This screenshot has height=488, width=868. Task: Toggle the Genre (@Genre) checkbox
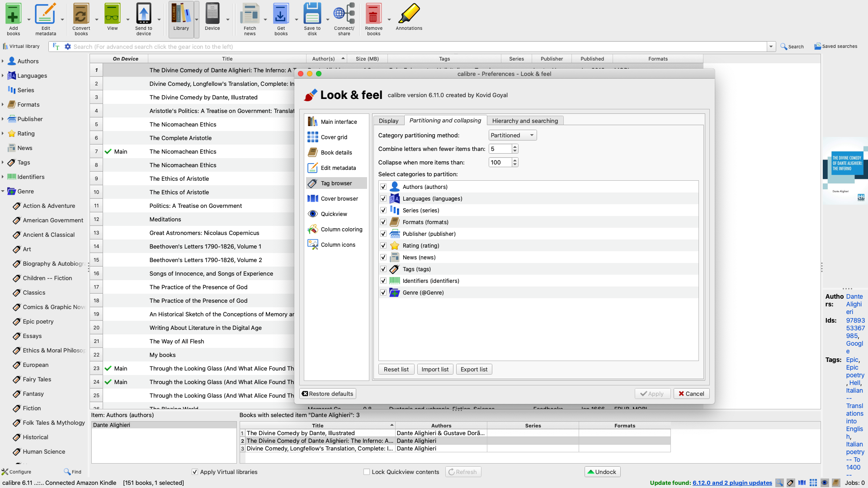pyautogui.click(x=383, y=293)
